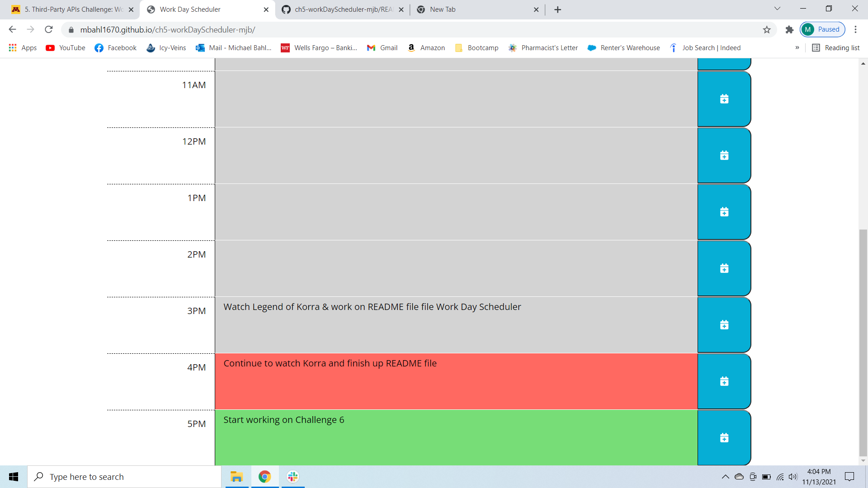The image size is (868, 488).
Task: Click the taskbar search box
Action: point(124,477)
